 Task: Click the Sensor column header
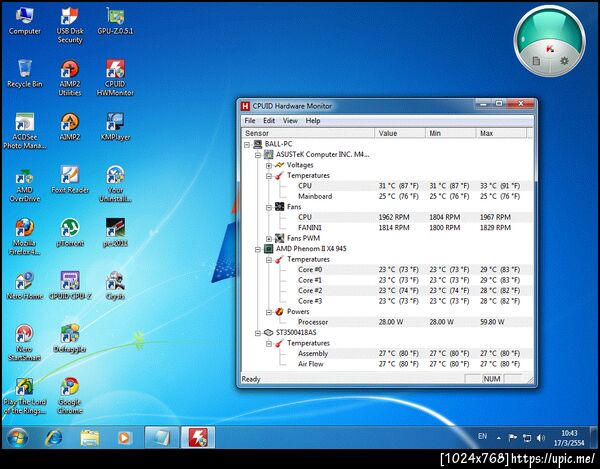point(308,133)
